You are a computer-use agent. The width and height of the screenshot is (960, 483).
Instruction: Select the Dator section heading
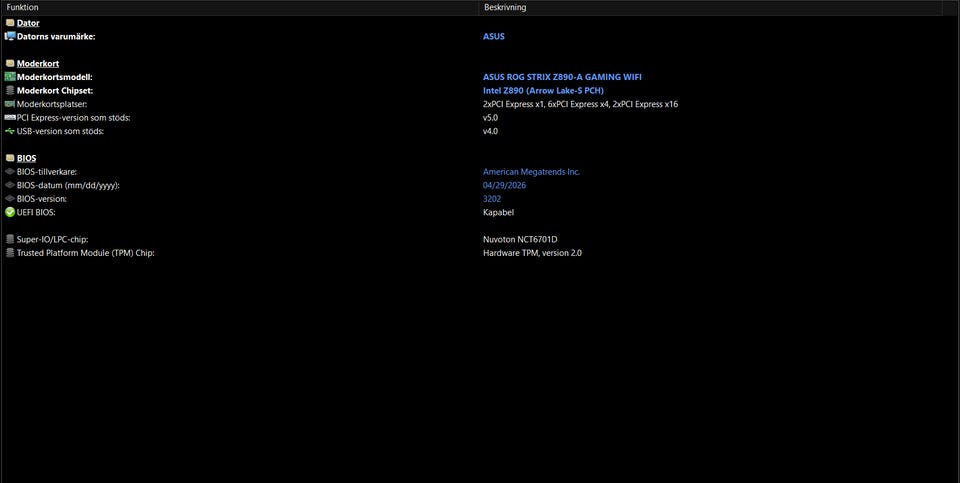coord(28,23)
